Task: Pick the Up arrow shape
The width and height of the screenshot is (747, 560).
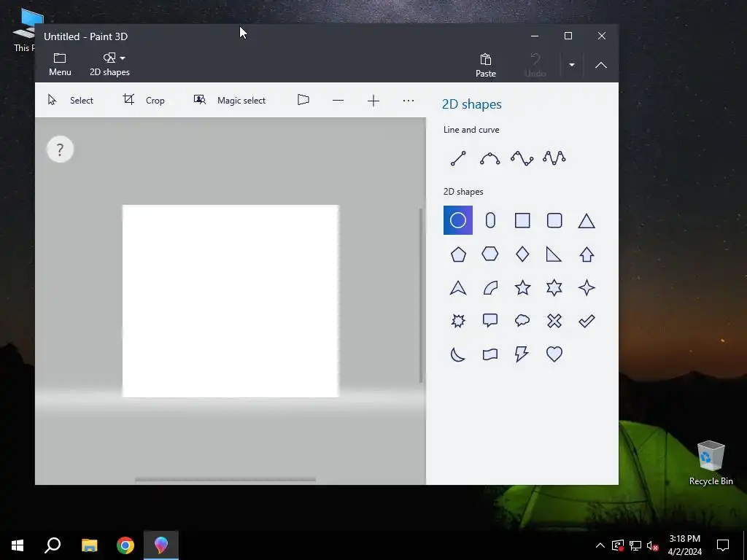Action: click(x=587, y=254)
